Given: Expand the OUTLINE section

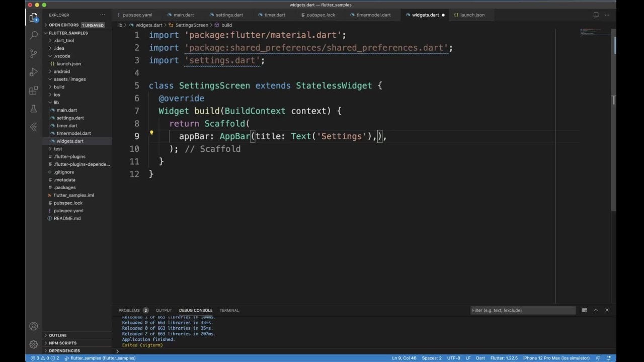Looking at the screenshot, I should [57, 335].
